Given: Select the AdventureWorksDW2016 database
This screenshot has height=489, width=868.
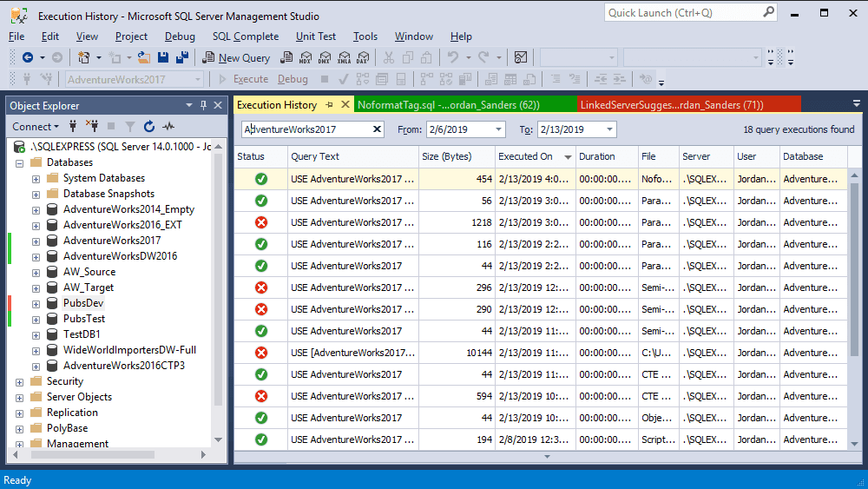Looking at the screenshot, I should click(x=120, y=256).
